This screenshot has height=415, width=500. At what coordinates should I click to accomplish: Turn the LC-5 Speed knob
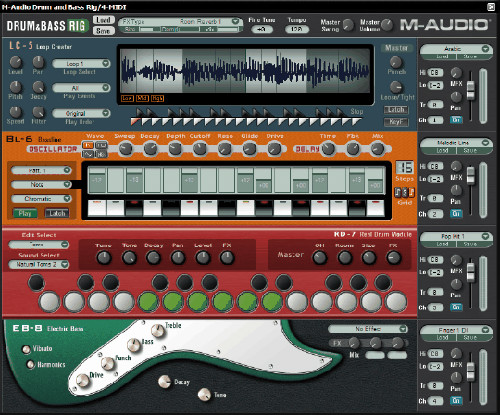tap(15, 112)
